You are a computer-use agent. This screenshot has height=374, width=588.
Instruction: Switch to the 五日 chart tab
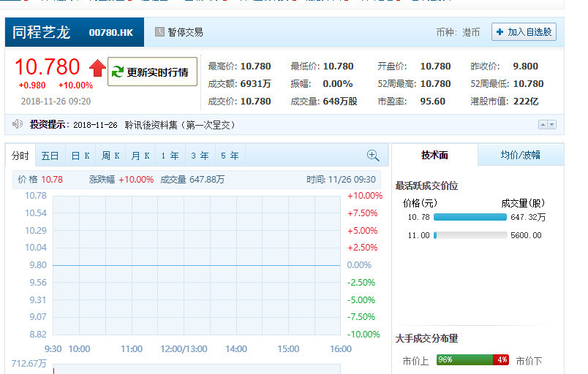point(50,156)
